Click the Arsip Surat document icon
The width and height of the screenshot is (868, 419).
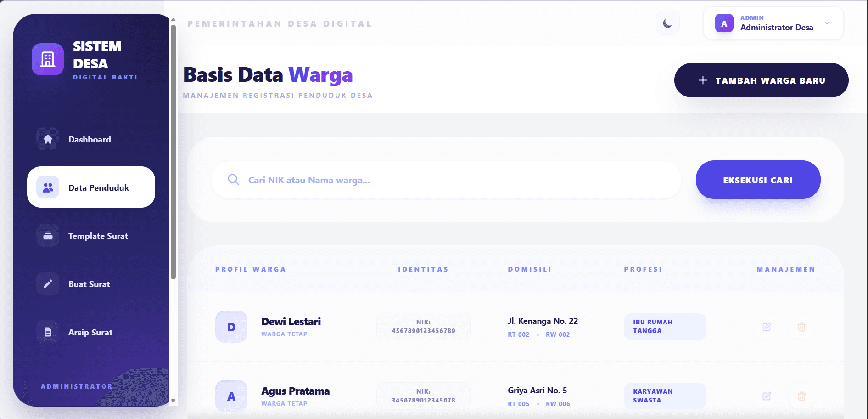(48, 332)
